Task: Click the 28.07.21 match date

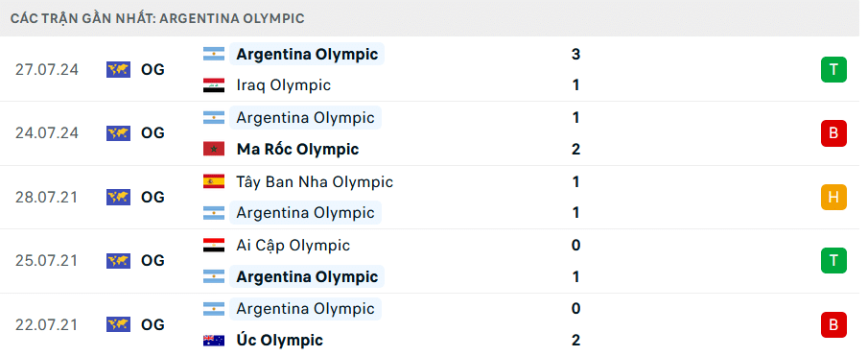Action: point(47,197)
